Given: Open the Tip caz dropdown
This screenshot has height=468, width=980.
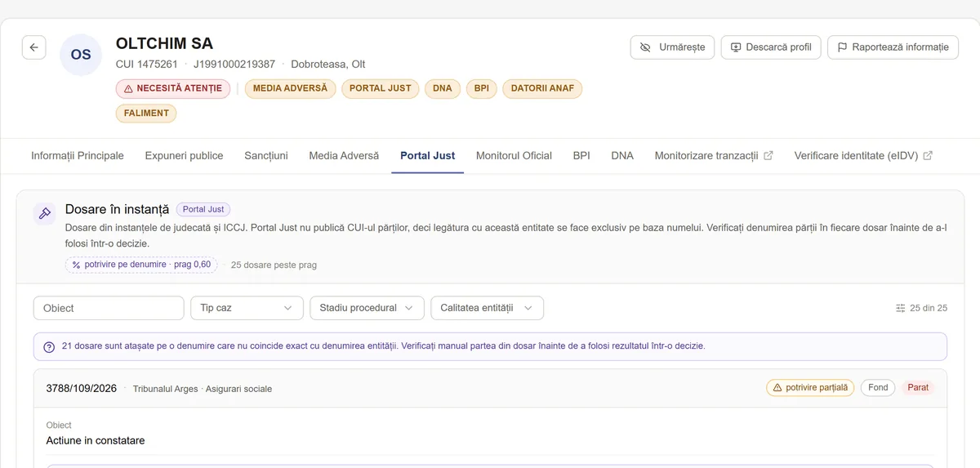Looking at the screenshot, I should [x=247, y=308].
